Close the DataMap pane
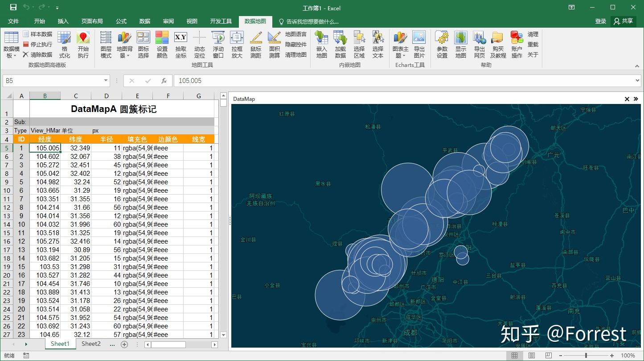Viewport: 644px width, 361px height. click(x=627, y=99)
